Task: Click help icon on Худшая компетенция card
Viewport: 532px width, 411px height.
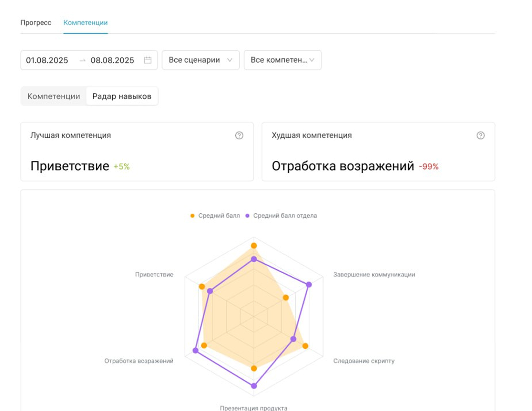Action: point(480,136)
